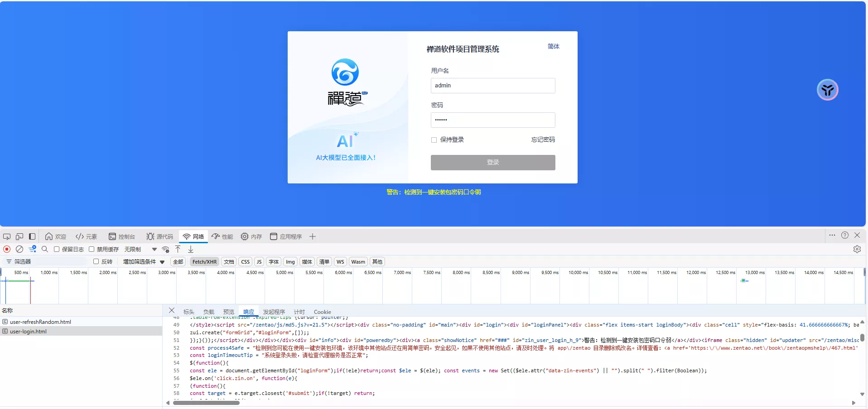Toggle device emulation icon in DevTools
The height and width of the screenshot is (409, 868).
coord(19,236)
